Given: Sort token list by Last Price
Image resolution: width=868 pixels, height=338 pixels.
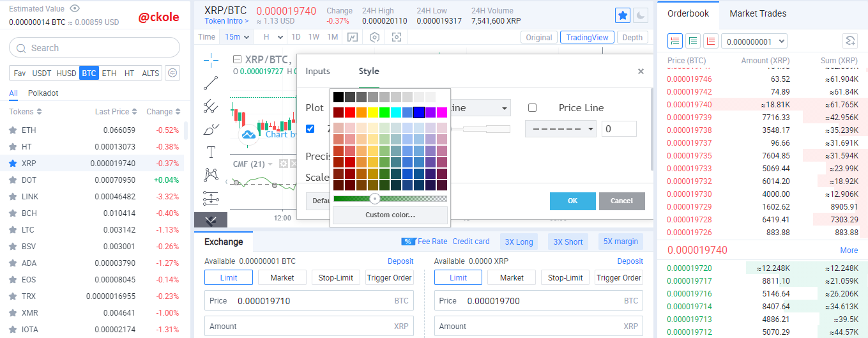Looking at the screenshot, I should tap(116, 112).
